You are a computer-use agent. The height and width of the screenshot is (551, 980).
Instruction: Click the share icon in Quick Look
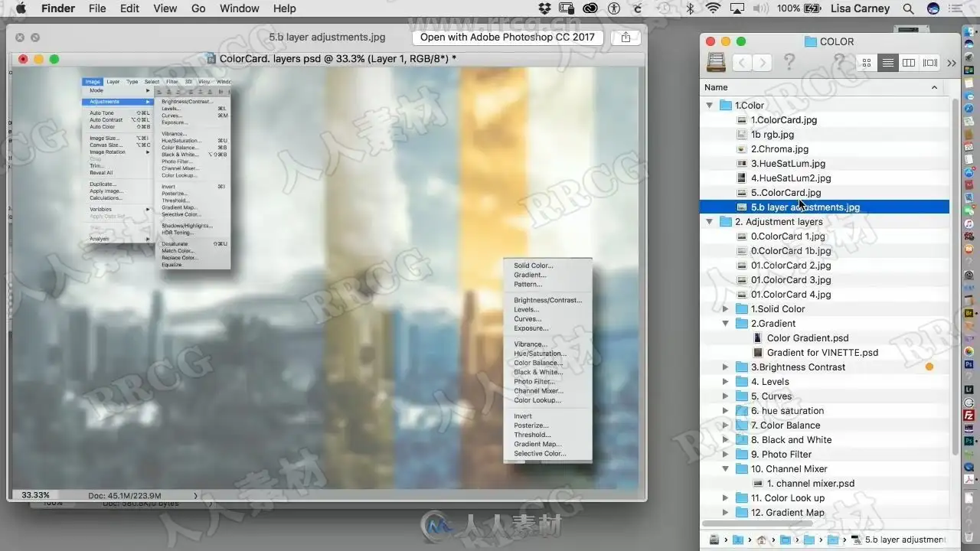[626, 37]
